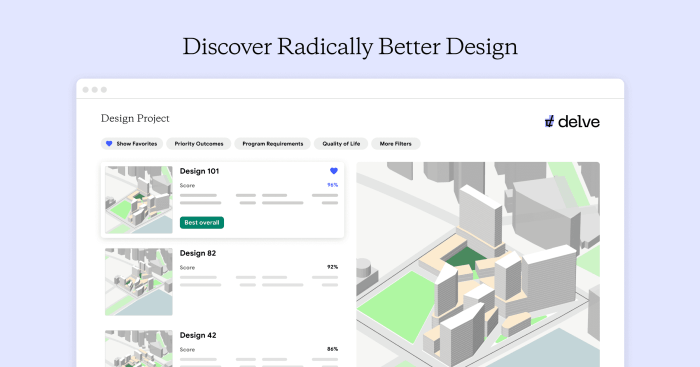
Task: Open the Design 101 thumbnail
Action: tap(139, 200)
